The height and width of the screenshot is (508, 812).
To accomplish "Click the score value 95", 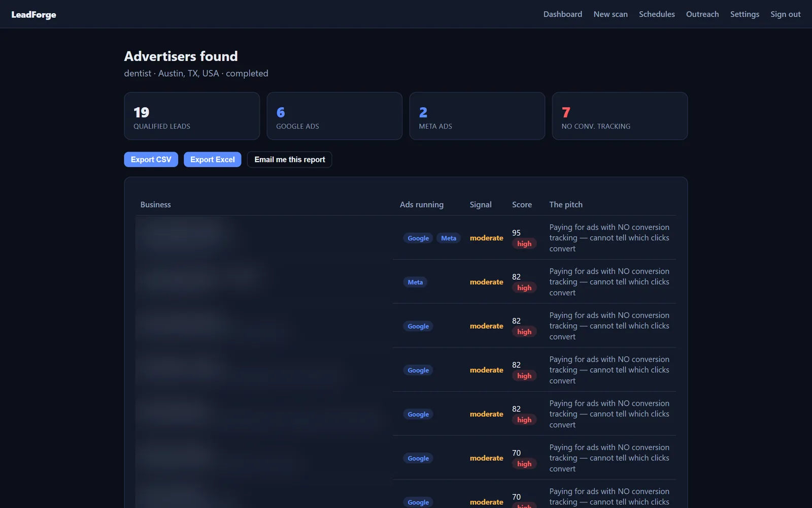I will (516, 233).
